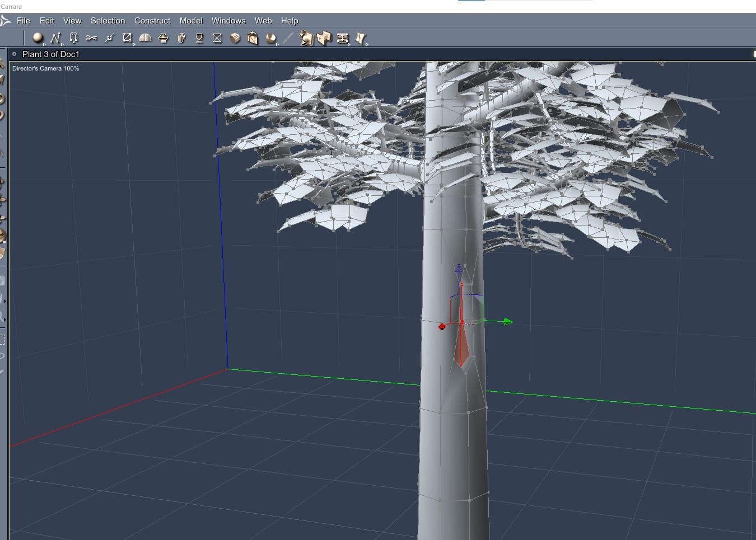The image size is (756, 540).
Task: Select the polyline drawing tool
Action: pos(55,38)
